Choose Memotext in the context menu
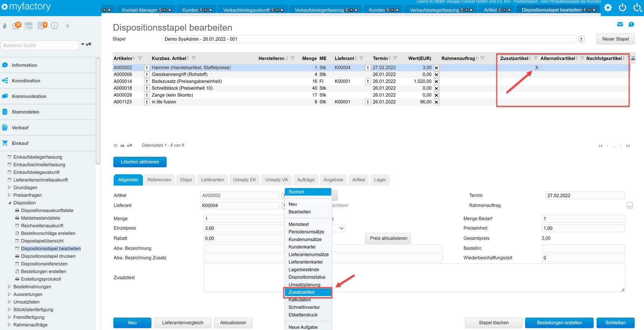644x330 pixels. click(x=299, y=224)
